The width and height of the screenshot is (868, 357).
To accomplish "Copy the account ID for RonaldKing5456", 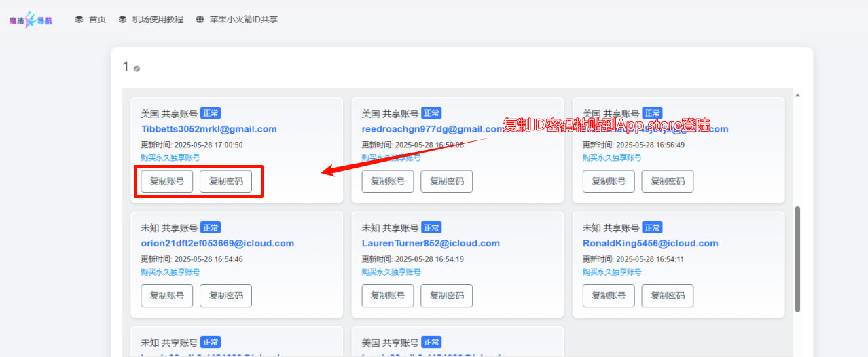I will (609, 296).
